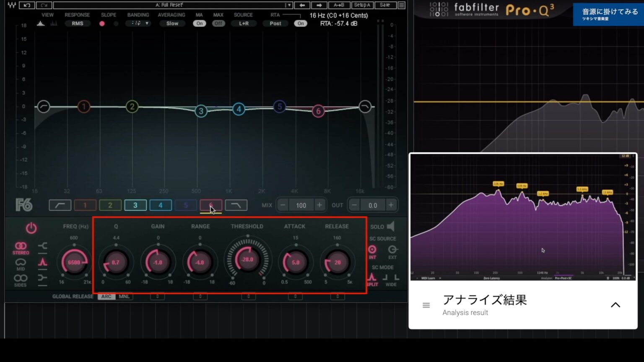Click the Save button
644x362 pixels.
385,5
